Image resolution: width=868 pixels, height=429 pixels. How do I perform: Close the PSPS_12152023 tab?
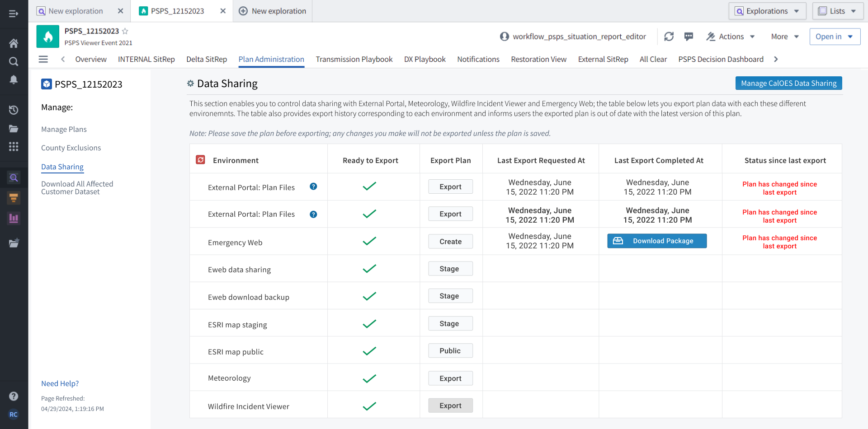223,11
